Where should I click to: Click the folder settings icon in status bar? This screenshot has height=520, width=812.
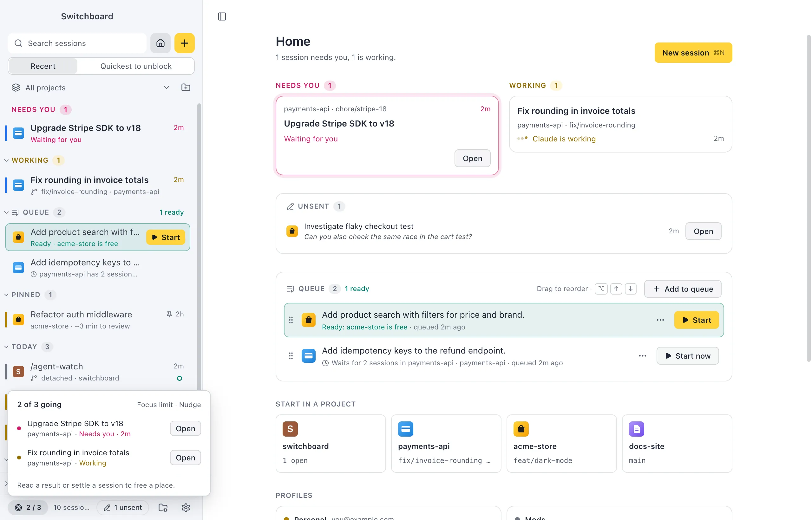click(x=163, y=507)
